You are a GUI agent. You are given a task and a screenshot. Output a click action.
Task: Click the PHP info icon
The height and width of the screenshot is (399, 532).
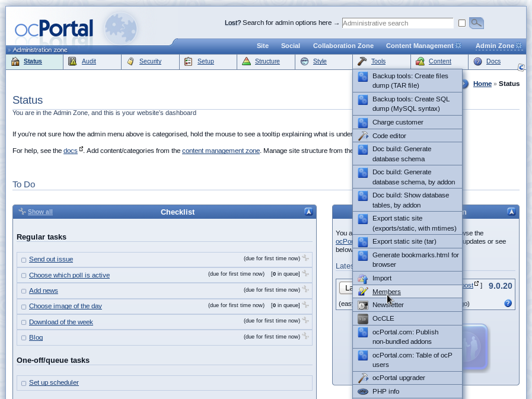[363, 391]
